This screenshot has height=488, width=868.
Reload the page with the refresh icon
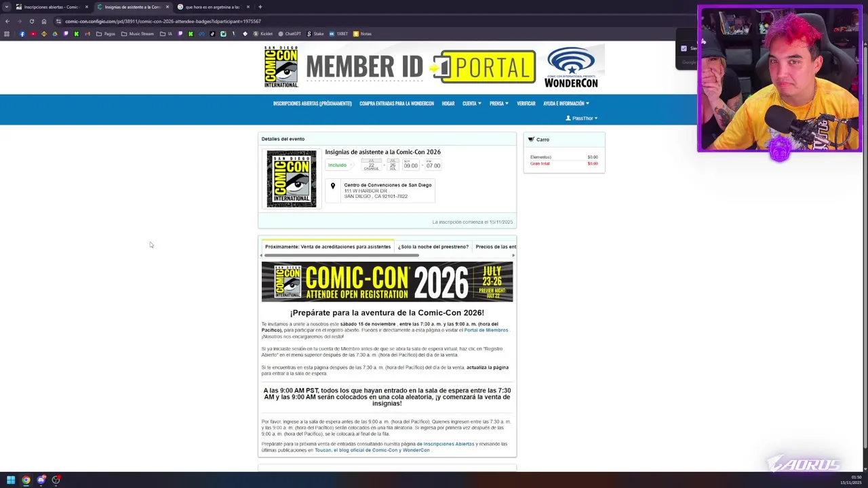click(x=31, y=21)
